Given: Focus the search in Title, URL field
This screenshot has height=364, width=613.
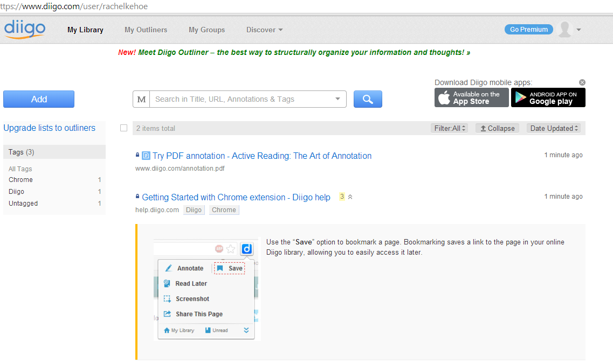Looking at the screenshot, I should tap(243, 99).
